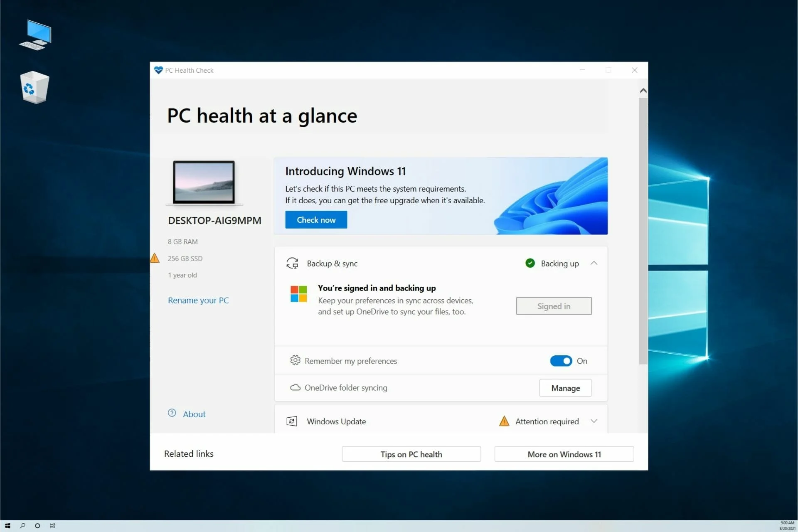
Task: Click the Backup & sync cloud icon
Action: click(292, 263)
